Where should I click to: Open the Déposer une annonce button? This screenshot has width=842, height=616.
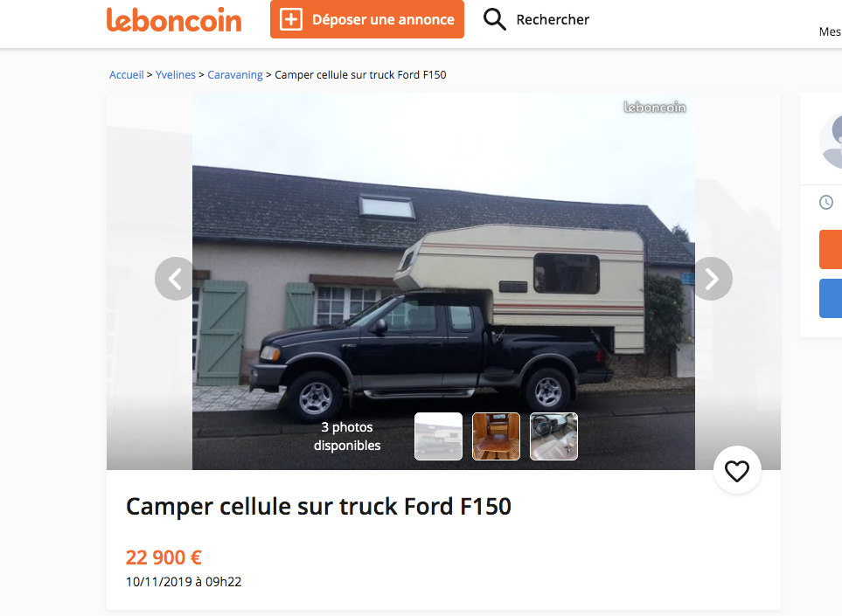[x=366, y=19]
